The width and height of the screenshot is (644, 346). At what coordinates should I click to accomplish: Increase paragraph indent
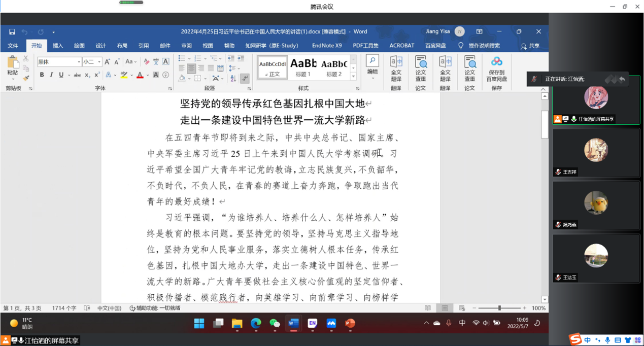coord(241,58)
